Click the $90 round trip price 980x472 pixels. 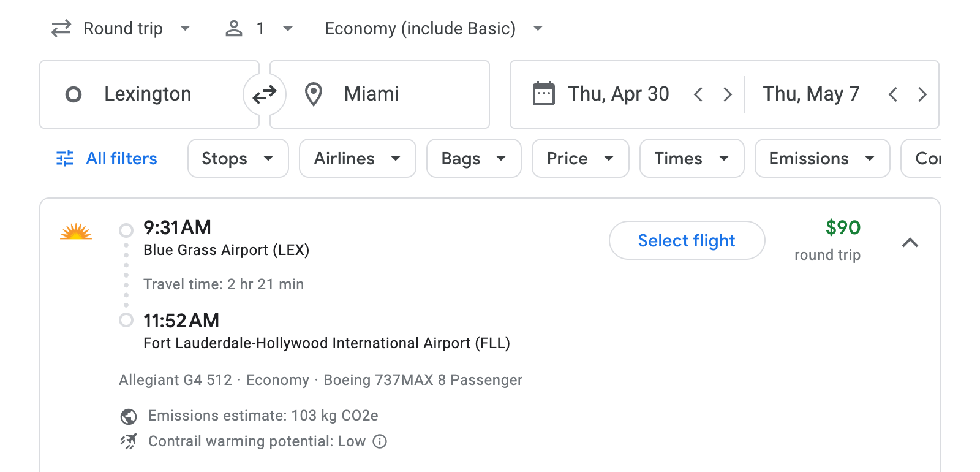click(x=843, y=227)
